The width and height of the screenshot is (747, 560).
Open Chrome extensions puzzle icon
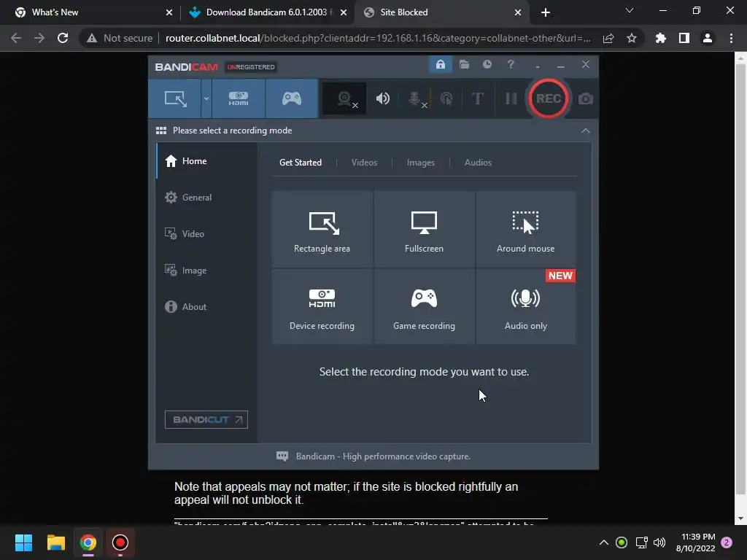tap(660, 38)
